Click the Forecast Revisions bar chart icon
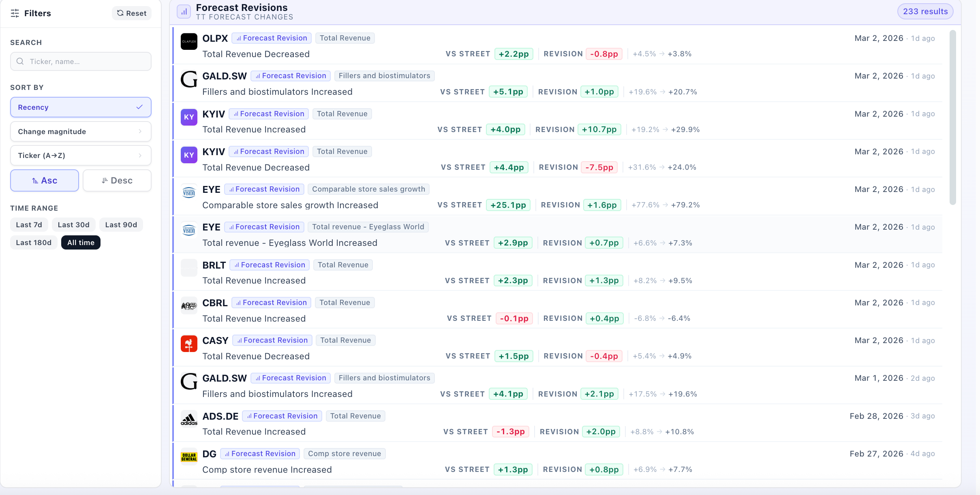 (x=184, y=12)
